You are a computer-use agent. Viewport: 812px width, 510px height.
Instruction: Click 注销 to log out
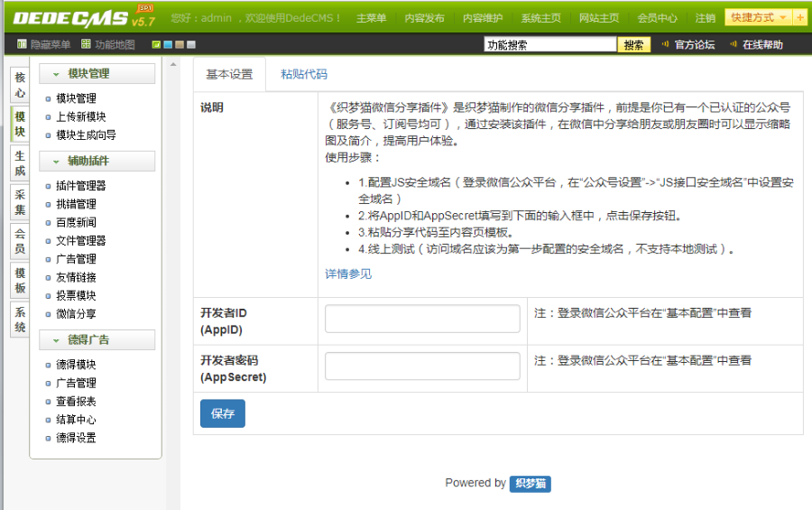(706, 18)
